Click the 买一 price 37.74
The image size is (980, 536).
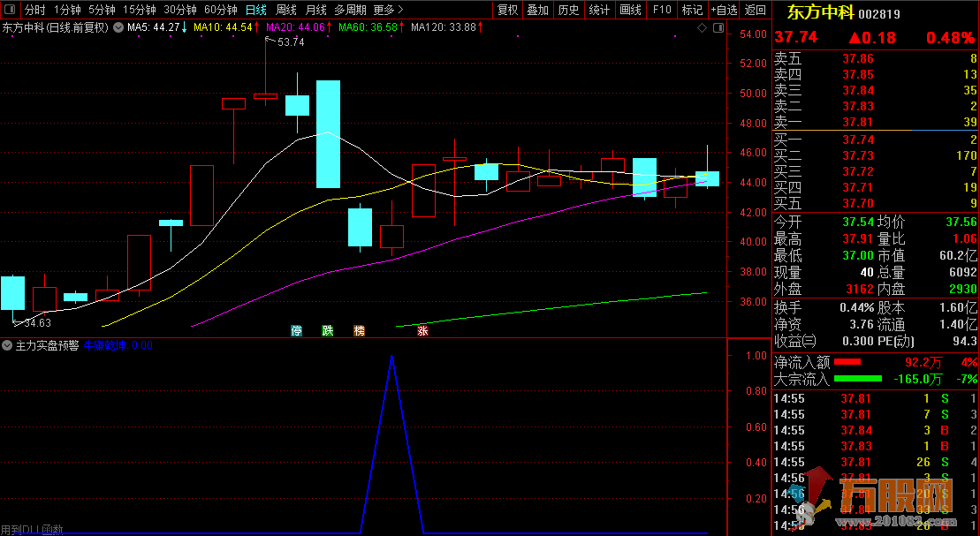pyautogui.click(x=857, y=140)
